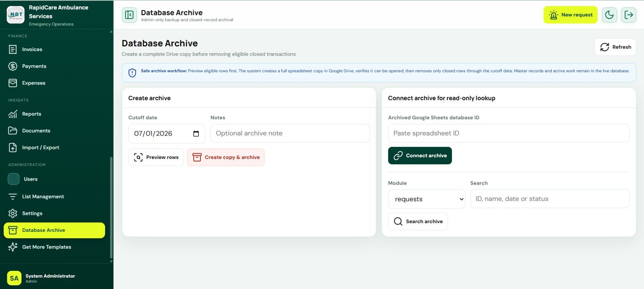The height and width of the screenshot is (289, 644).
Task: Open the Module requests dropdown
Action: tap(427, 199)
